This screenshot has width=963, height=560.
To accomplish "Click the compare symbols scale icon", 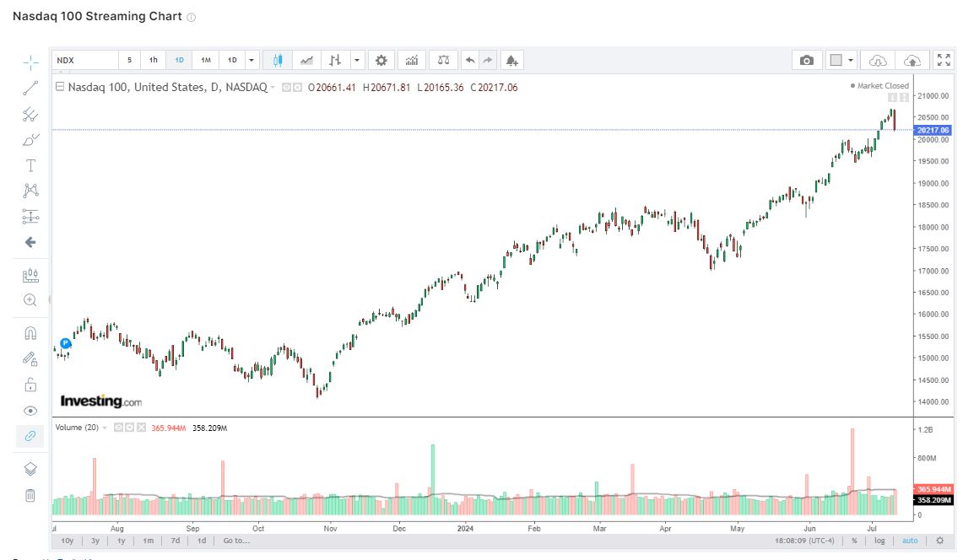I will (443, 61).
